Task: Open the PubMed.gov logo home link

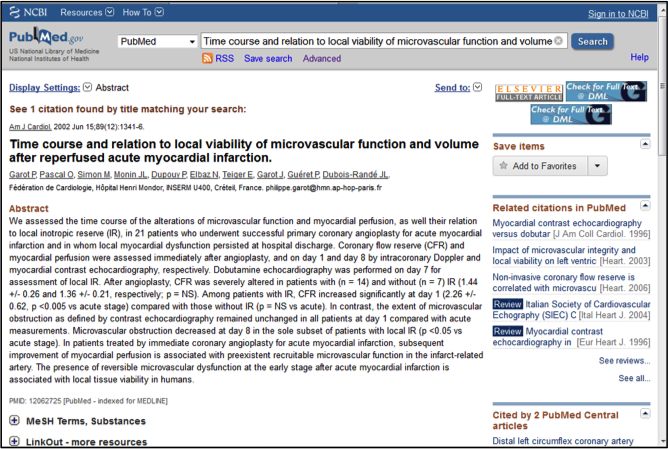Action: coord(46,37)
